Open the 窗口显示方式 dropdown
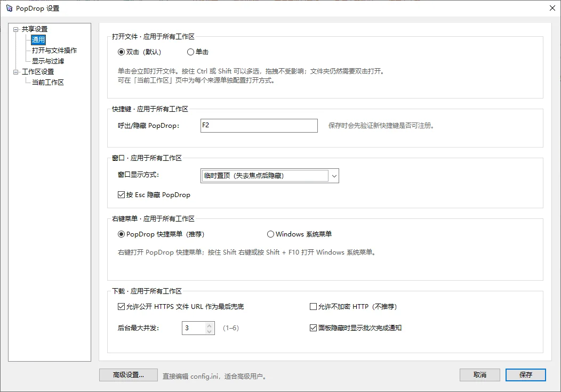 (270, 176)
